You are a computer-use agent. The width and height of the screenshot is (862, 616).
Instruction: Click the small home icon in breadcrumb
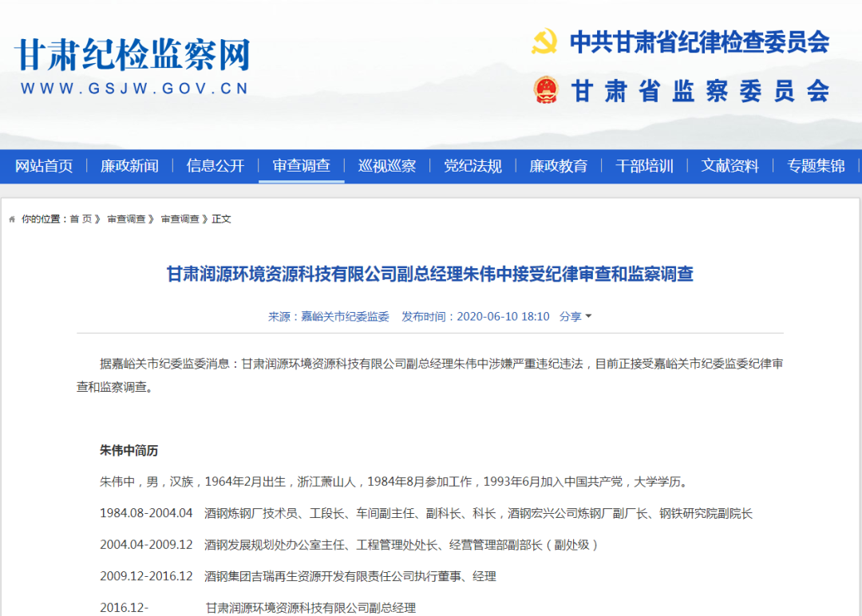(12, 219)
